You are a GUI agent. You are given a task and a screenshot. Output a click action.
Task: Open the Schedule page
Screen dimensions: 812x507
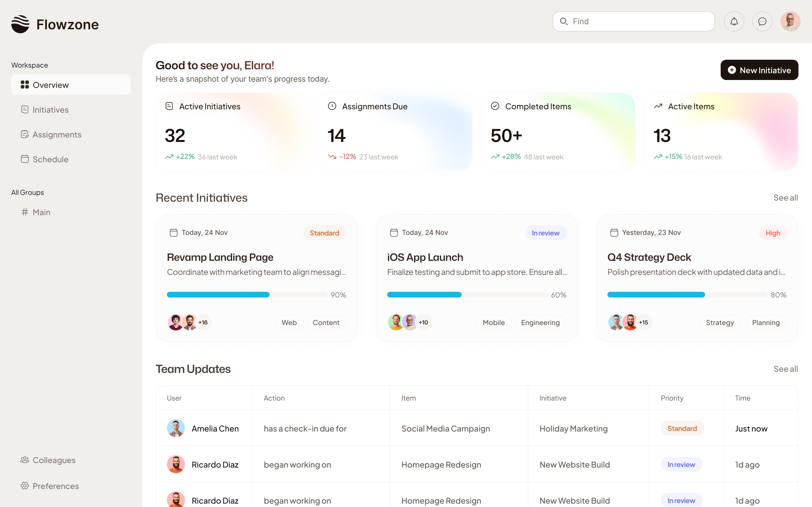click(50, 159)
